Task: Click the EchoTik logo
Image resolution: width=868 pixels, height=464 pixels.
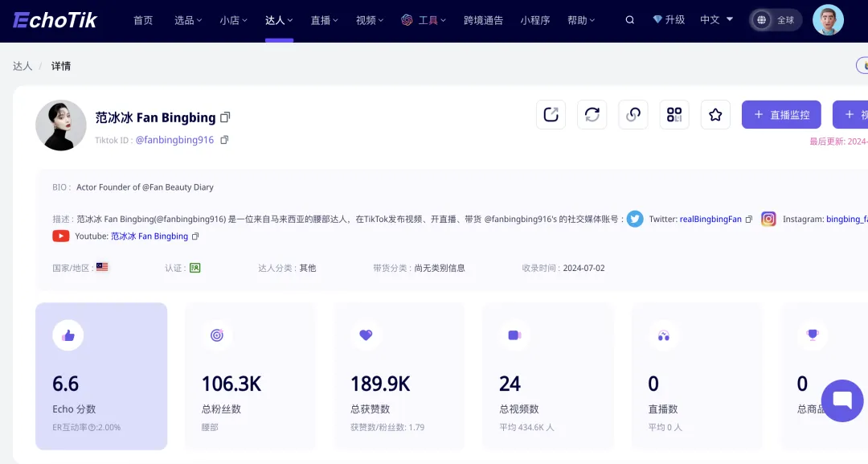Action: click(x=55, y=20)
